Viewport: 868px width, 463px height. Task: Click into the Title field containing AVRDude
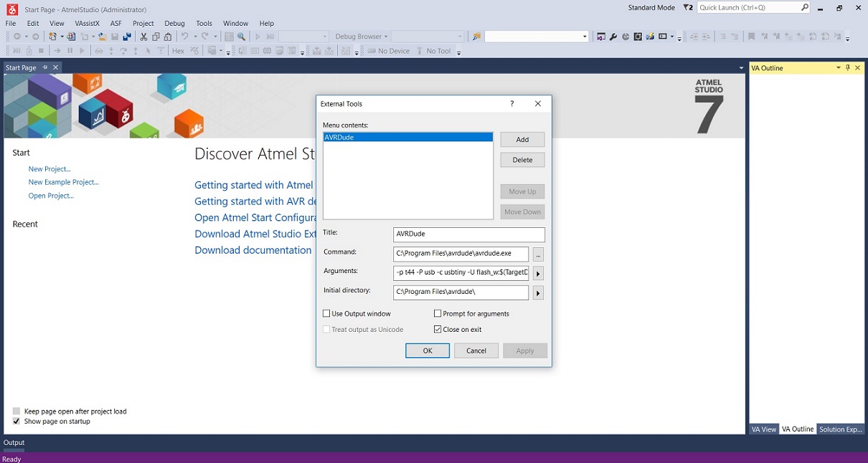469,234
